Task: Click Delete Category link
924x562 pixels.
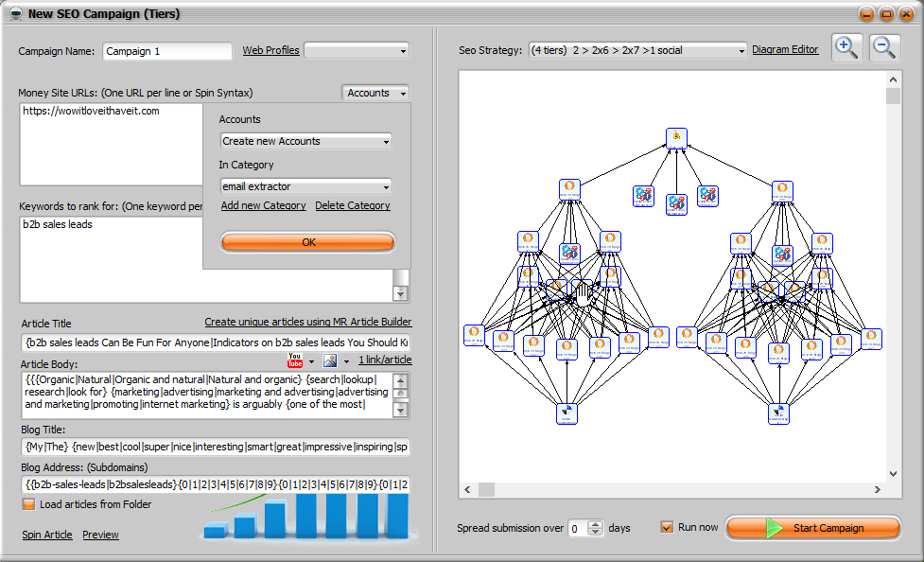Action: 353,205
